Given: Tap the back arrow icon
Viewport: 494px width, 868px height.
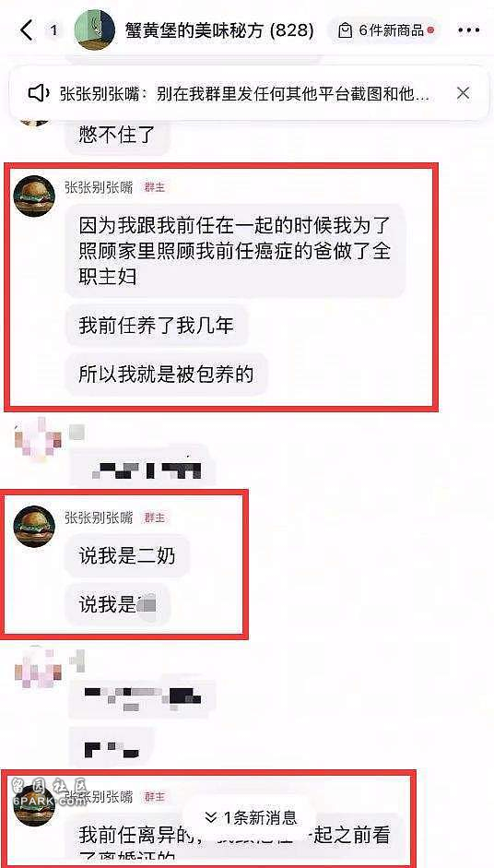Looking at the screenshot, I should 27,30.
